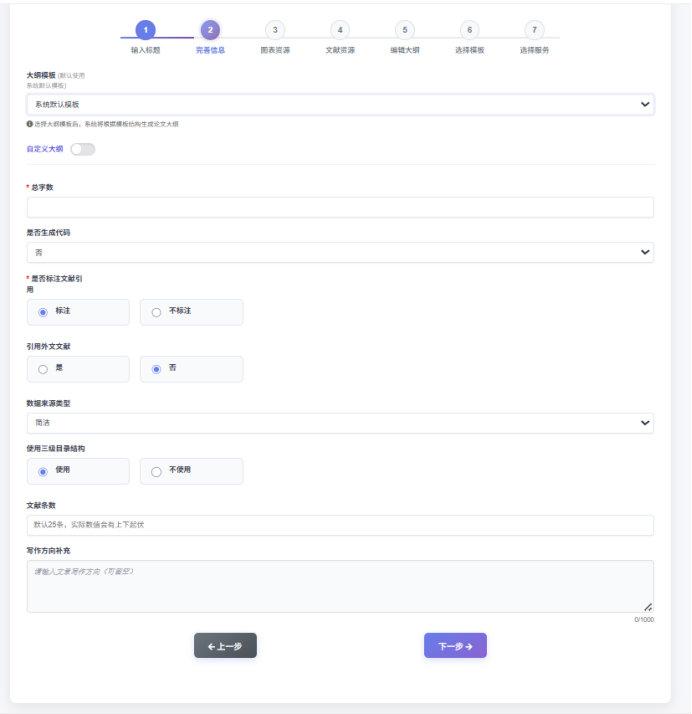Jump to step 3 图表资源 circle
This screenshot has width=692, height=714.
tap(275, 30)
